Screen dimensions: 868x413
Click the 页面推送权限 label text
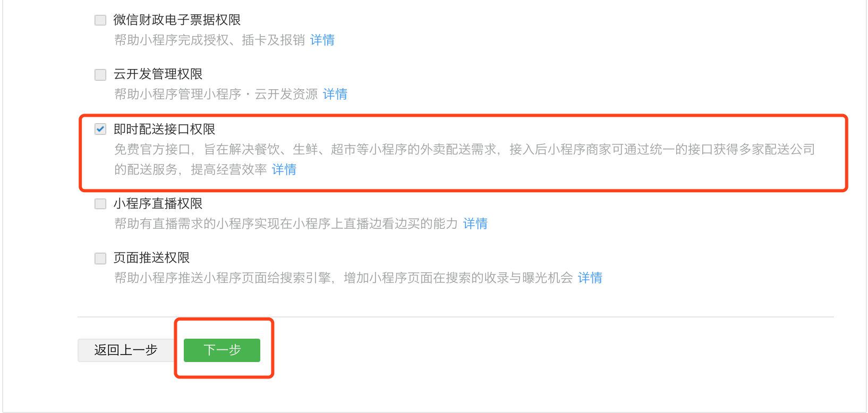click(152, 258)
